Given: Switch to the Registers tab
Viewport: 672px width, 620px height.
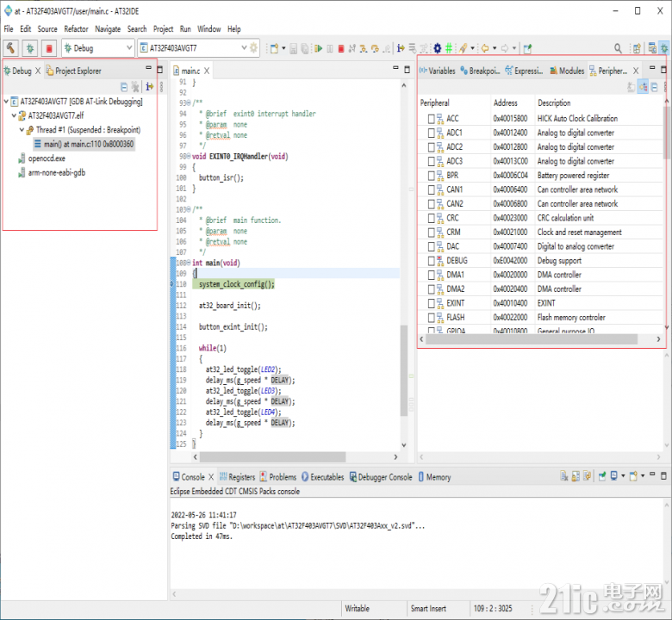Looking at the screenshot, I should (238, 477).
